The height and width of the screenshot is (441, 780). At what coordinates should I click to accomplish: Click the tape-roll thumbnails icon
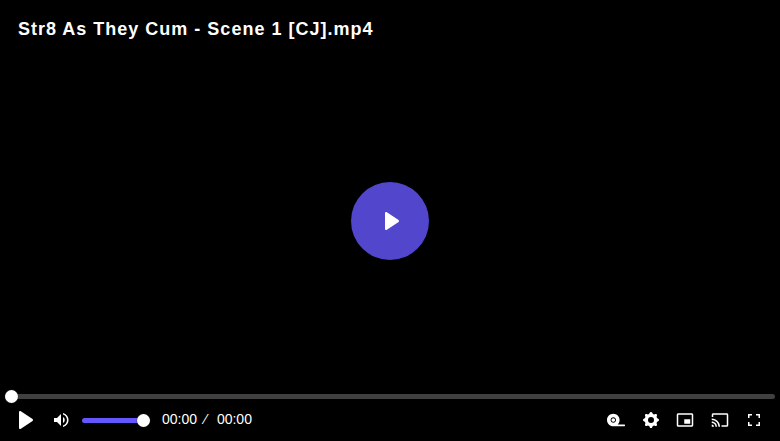pos(616,420)
